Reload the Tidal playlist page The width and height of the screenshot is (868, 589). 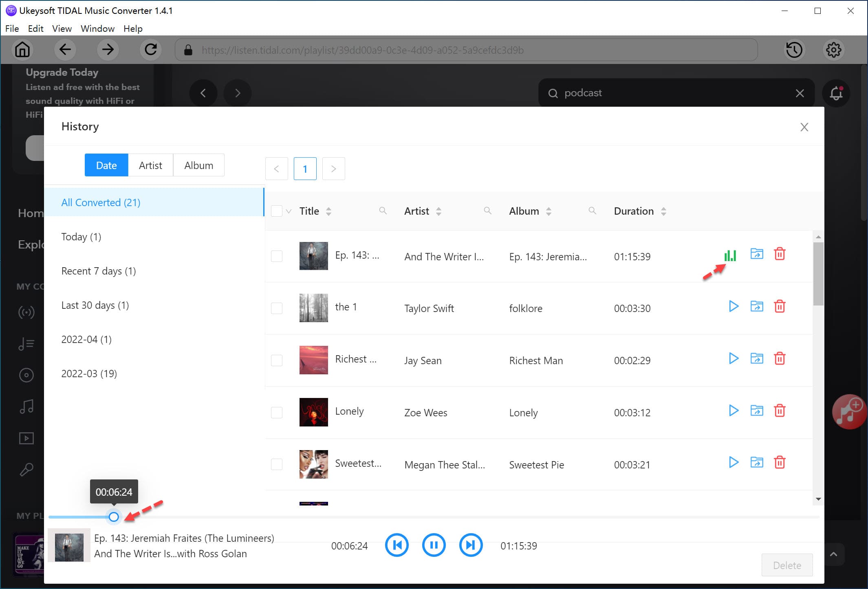(x=150, y=50)
